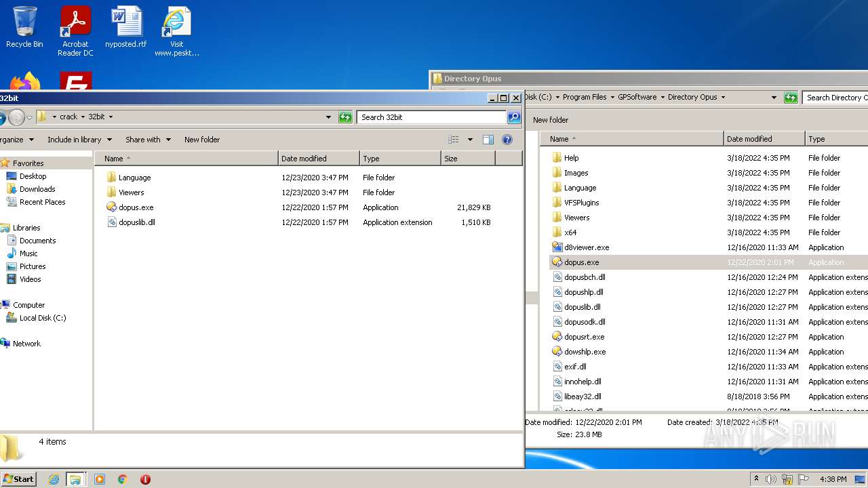Select dopus.exe in 32bit window
868x488 pixels.
coord(136,207)
